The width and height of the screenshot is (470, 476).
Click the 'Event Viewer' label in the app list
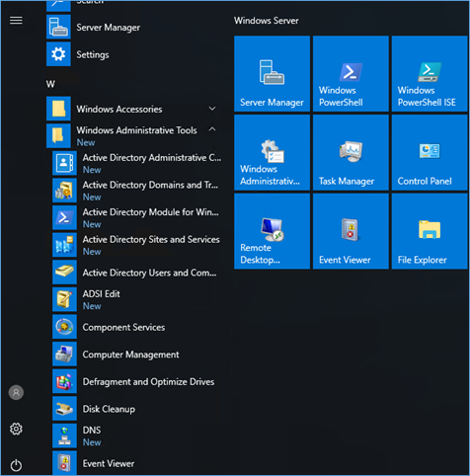pyautogui.click(x=109, y=463)
